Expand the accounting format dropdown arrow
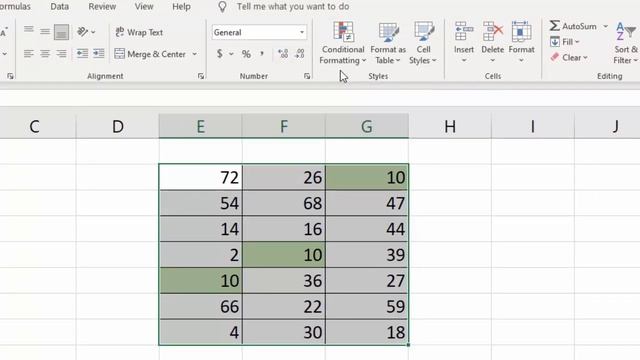 [231, 54]
